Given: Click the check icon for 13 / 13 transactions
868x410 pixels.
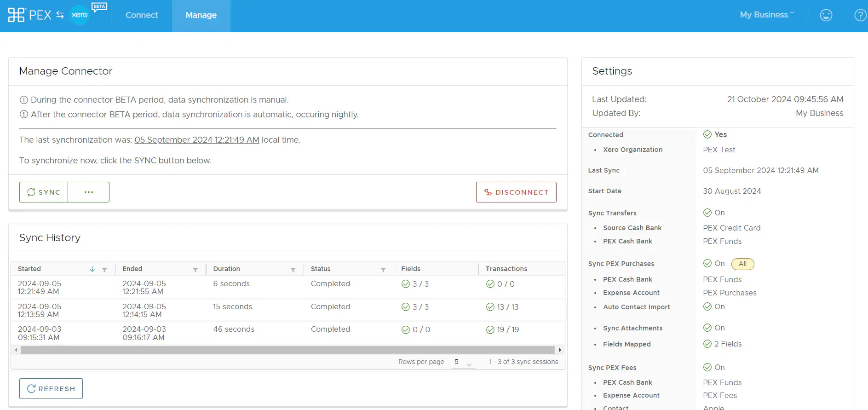Looking at the screenshot, I should pyautogui.click(x=490, y=307).
